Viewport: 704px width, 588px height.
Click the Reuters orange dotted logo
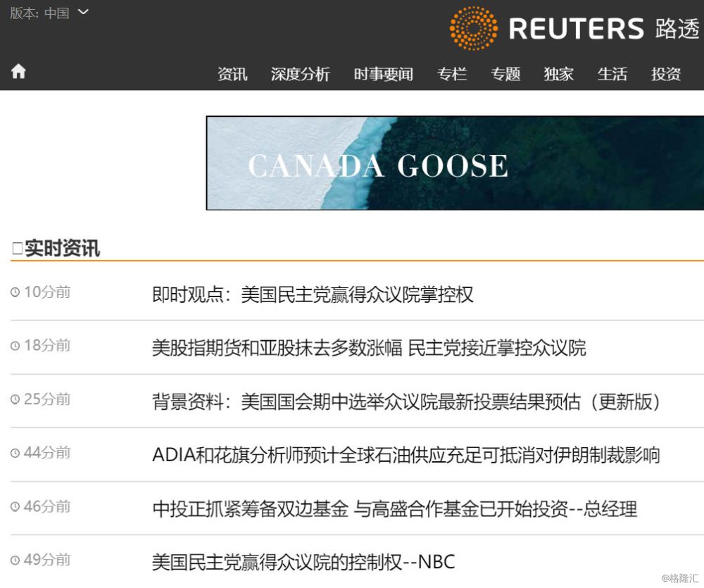473,28
